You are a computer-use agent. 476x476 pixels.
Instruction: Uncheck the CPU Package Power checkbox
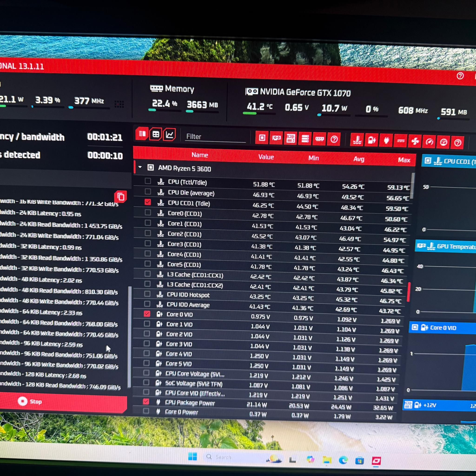146,402
